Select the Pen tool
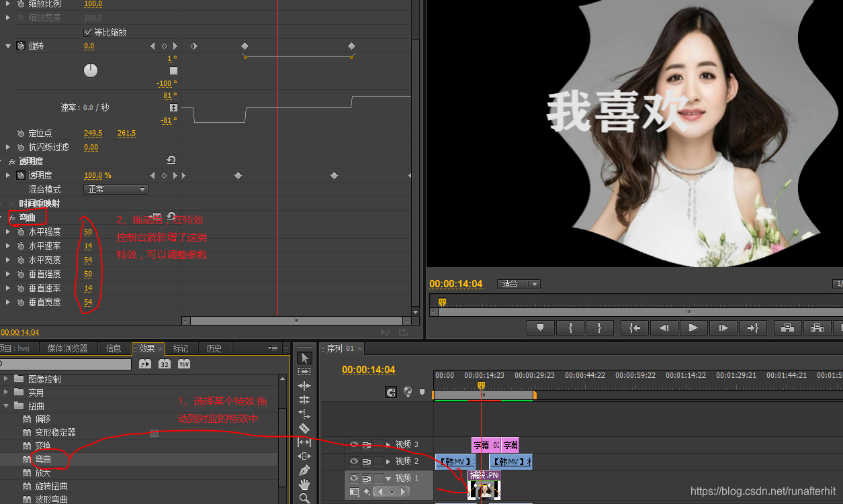The image size is (843, 504). point(304,470)
